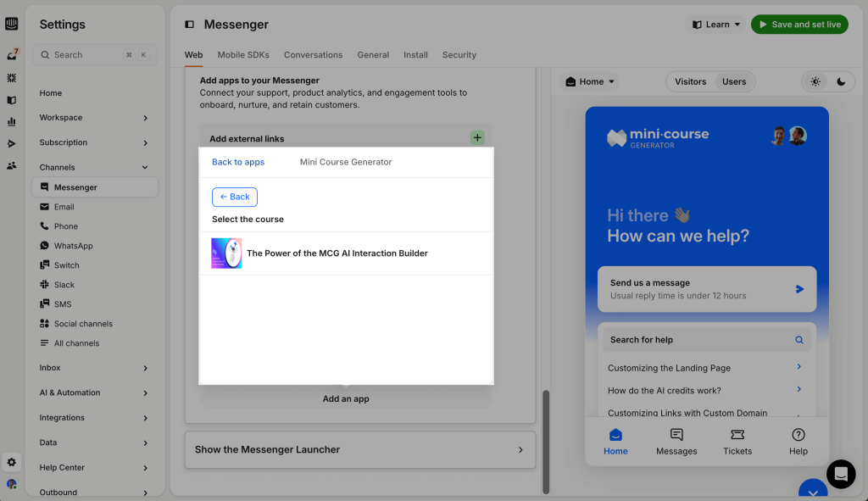Select Visitors preview toggle
The height and width of the screenshot is (501, 868).
pyautogui.click(x=690, y=81)
